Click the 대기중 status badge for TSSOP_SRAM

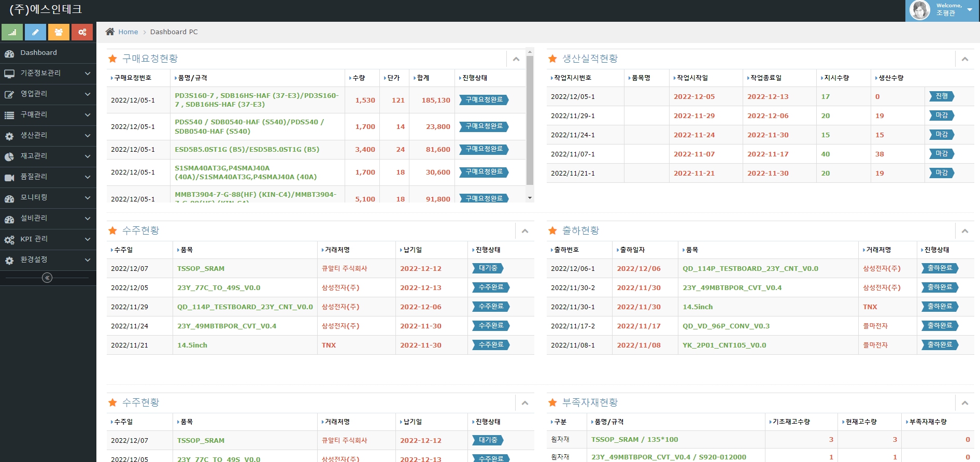tap(487, 268)
